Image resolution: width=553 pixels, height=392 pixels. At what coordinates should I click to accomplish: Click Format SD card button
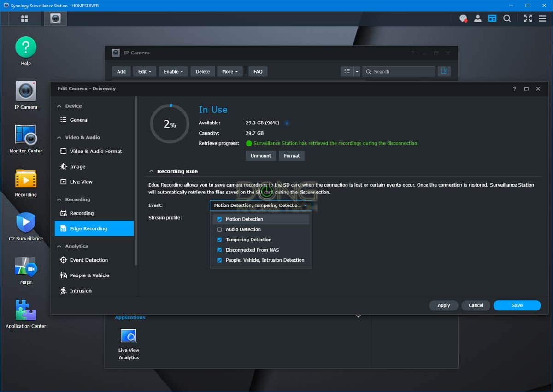[292, 156]
